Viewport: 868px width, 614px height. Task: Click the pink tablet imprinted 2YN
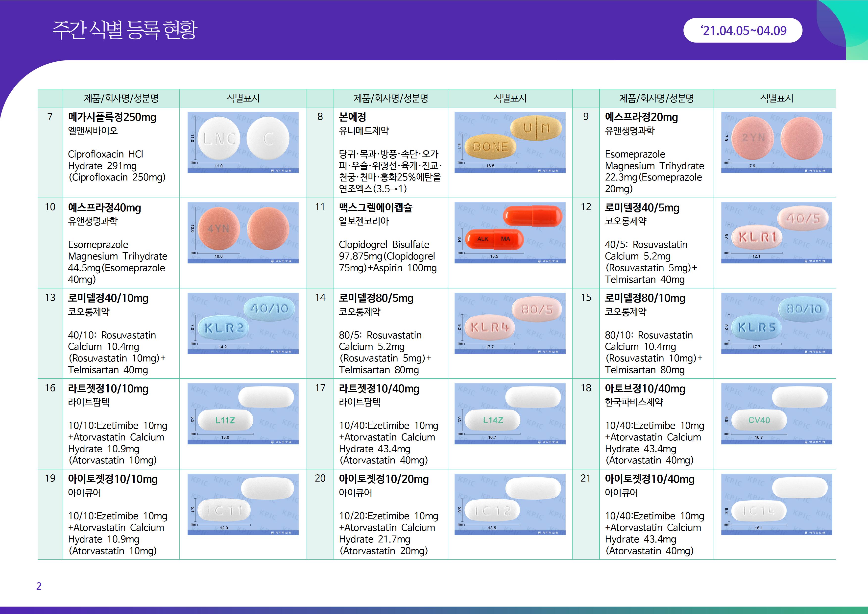[x=753, y=138]
